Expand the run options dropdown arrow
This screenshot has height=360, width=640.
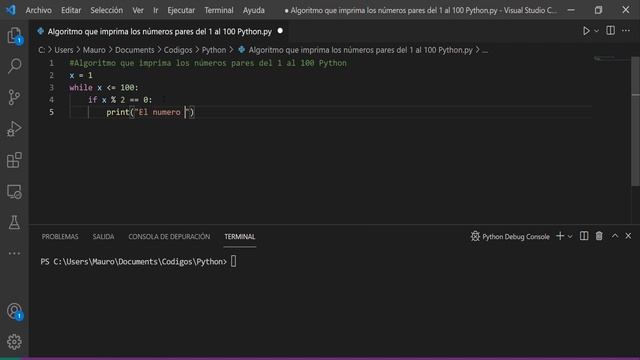point(596,31)
